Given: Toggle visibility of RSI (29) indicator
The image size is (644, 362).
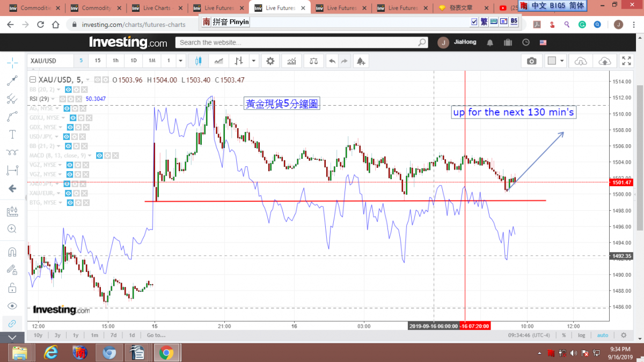Looking at the screenshot, I should click(x=63, y=99).
